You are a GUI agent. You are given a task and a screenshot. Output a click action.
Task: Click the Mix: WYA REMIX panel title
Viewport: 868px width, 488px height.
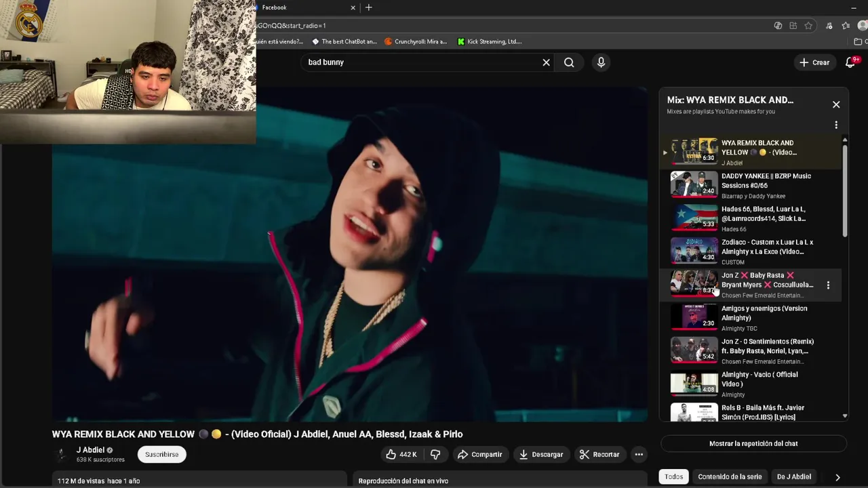pos(730,100)
